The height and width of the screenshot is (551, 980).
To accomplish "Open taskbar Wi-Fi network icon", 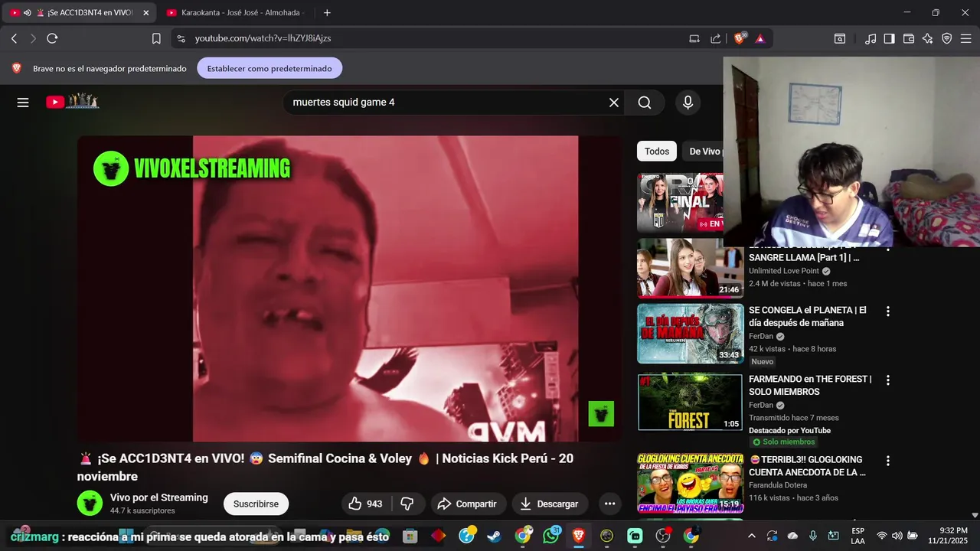I will [882, 536].
